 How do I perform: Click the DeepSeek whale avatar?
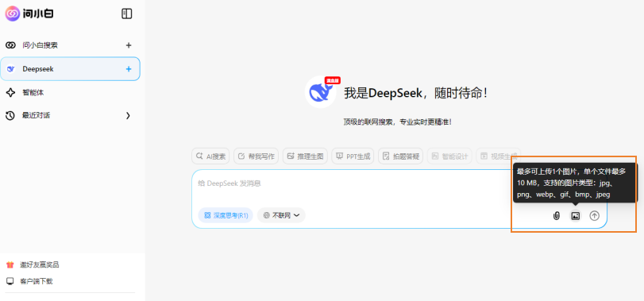click(x=320, y=92)
